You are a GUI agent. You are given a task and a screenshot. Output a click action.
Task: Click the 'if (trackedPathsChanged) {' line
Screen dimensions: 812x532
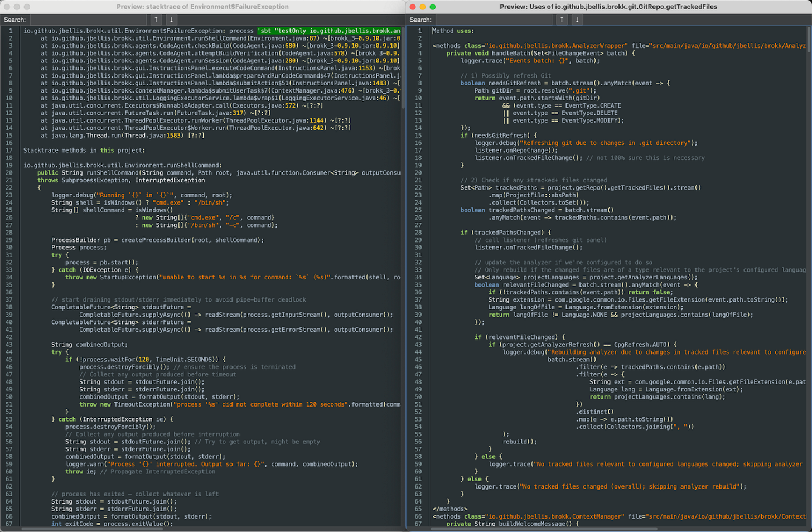pyautogui.click(x=505, y=233)
